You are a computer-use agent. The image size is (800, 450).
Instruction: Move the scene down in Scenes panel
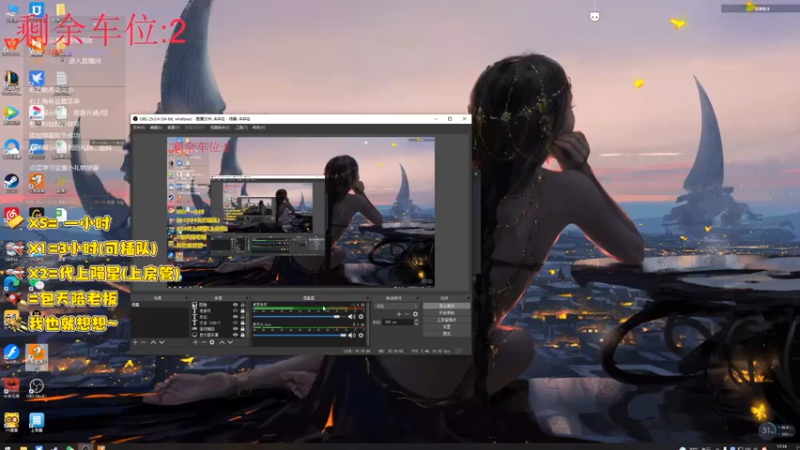tap(162, 342)
